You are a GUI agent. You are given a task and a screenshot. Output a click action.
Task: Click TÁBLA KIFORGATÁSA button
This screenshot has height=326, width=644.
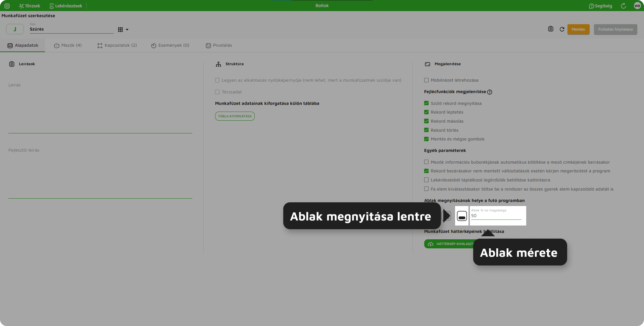(235, 116)
